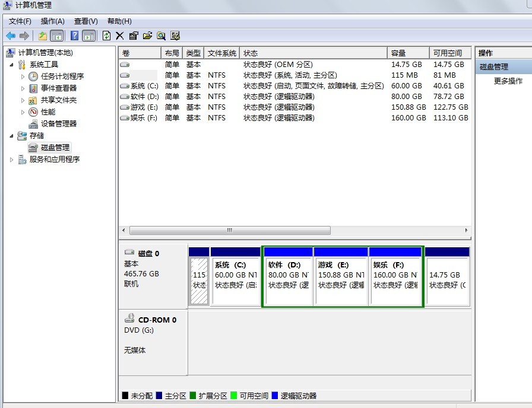Screen dimensions: 532x408
Task: Select the 系统 (C:) volume row
Action: pyautogui.click(x=294, y=86)
